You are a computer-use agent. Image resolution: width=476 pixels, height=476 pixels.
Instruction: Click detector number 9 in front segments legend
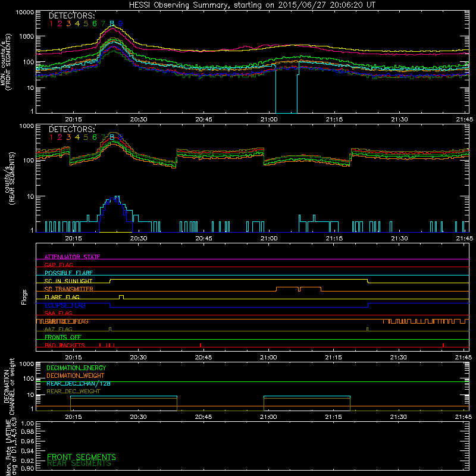coord(121,24)
